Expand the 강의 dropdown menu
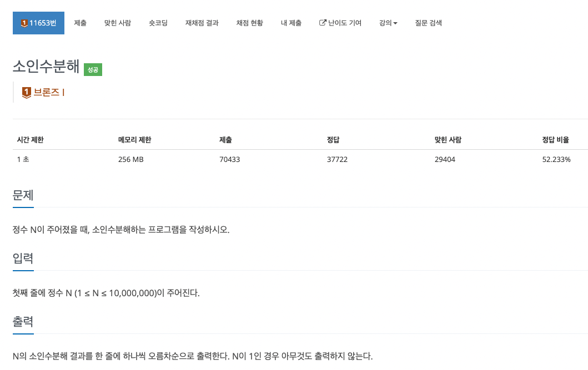588x370 pixels. (x=388, y=23)
